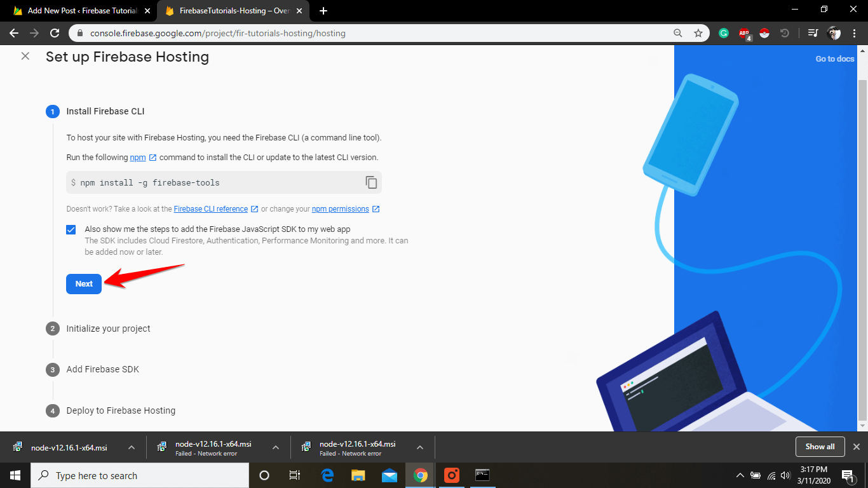
Task: Reload the current page
Action: pos(55,33)
